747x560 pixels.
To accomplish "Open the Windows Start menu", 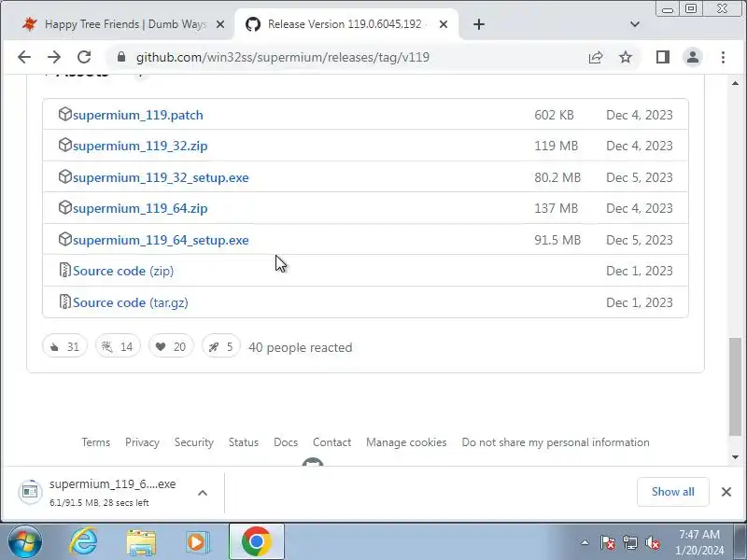I will [25, 542].
